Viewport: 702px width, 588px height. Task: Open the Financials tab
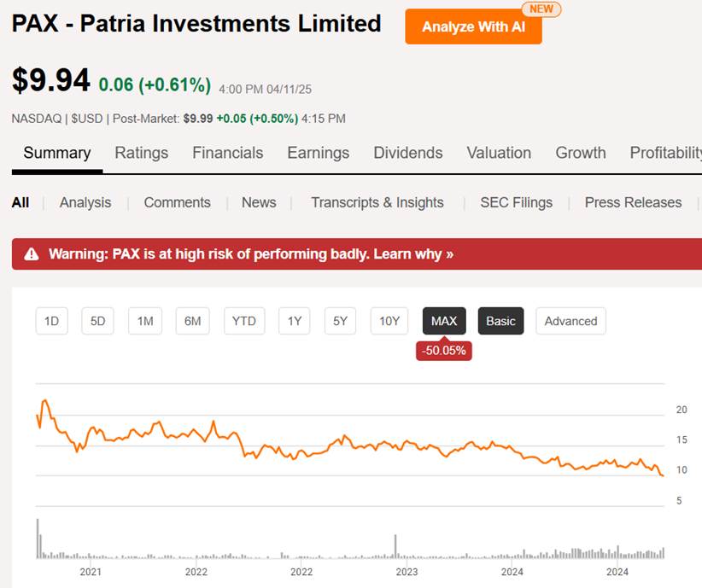tap(228, 153)
